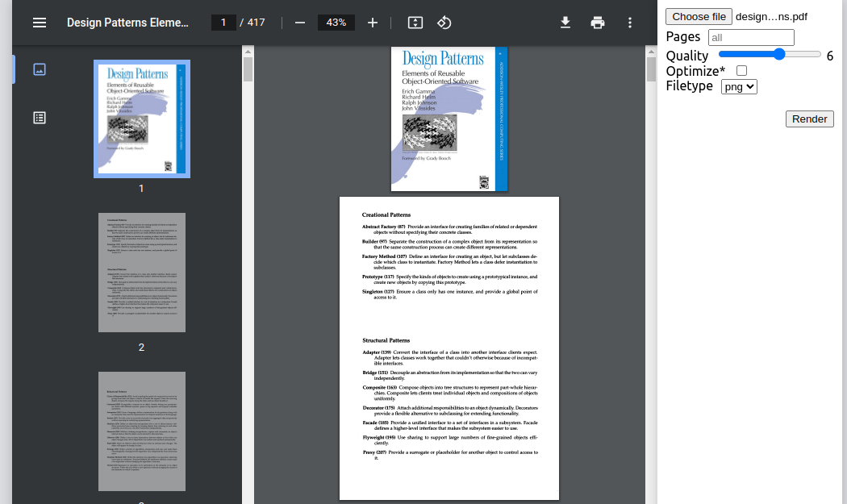Image resolution: width=847 pixels, height=504 pixels.
Task: Open the Filetype dropdown showing png
Action: pos(739,86)
